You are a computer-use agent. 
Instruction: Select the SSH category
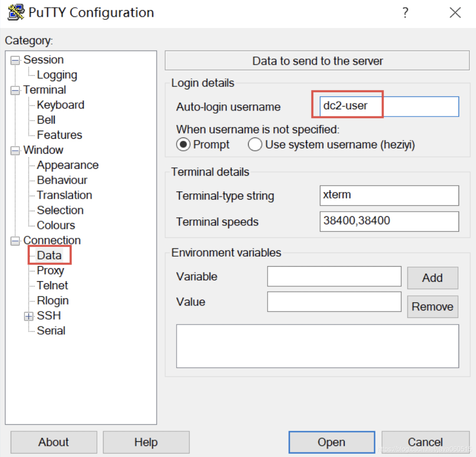tap(49, 316)
